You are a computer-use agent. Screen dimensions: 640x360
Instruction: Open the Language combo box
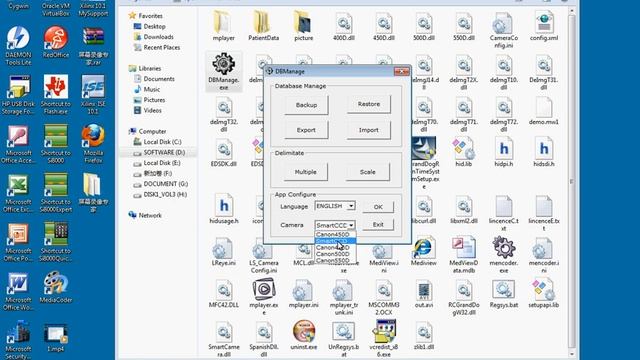[335, 206]
